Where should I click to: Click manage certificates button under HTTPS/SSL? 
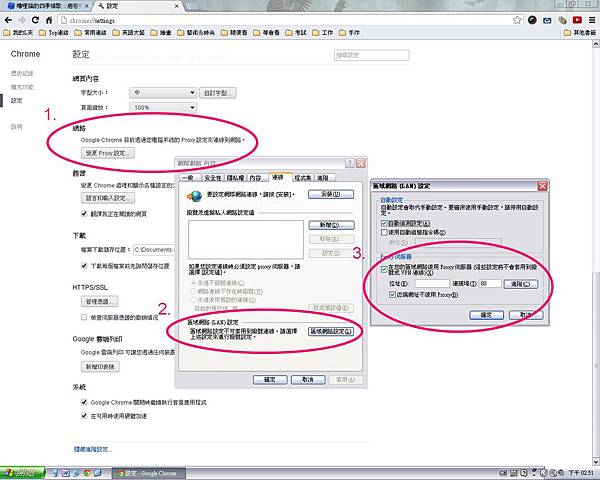tap(99, 301)
